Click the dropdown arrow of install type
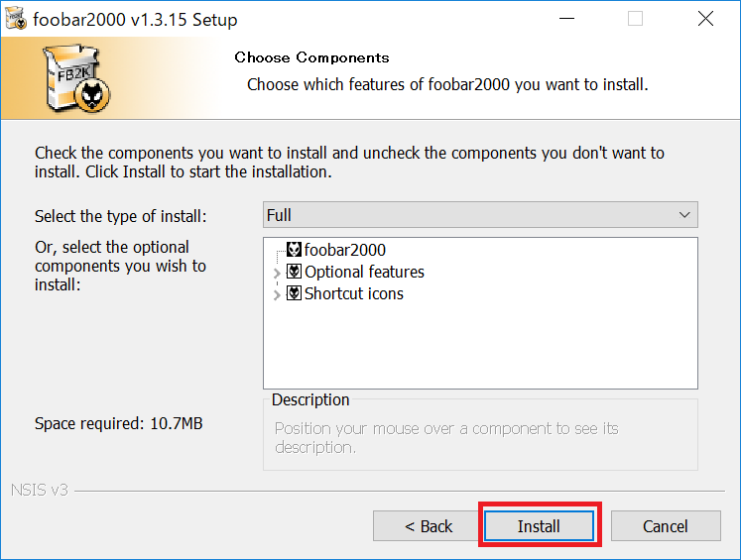The image size is (741, 560). point(684,215)
